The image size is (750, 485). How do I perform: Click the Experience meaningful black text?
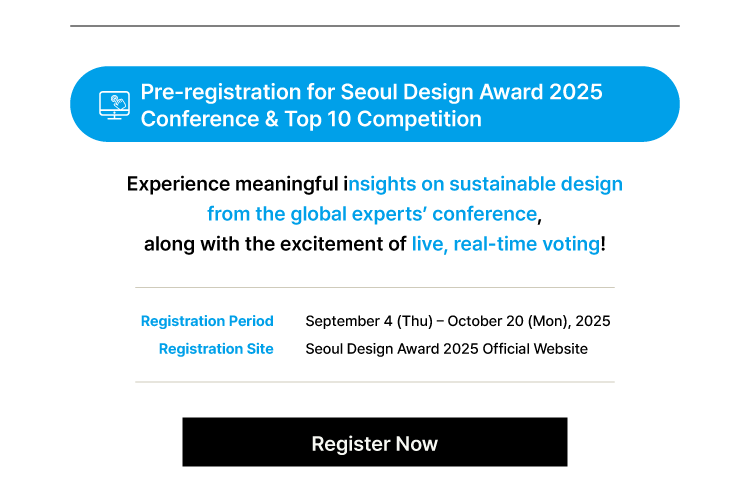233,184
